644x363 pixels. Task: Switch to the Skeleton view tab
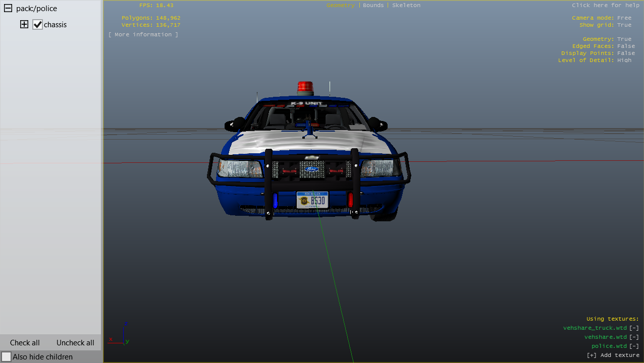click(x=406, y=5)
